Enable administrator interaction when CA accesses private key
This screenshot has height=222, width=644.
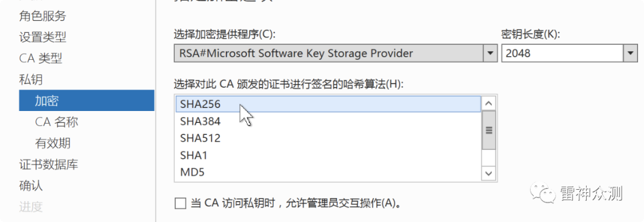(180, 203)
